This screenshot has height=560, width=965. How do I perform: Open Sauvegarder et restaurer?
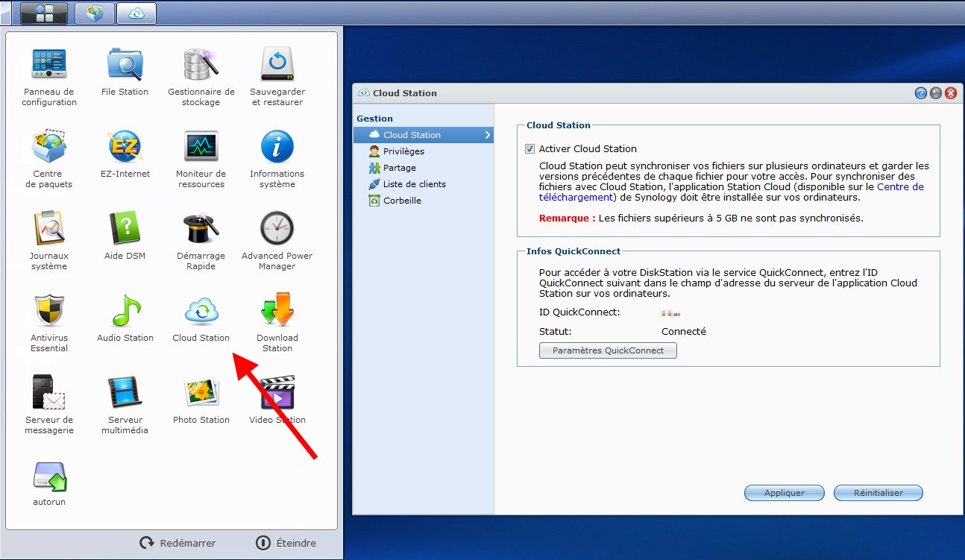coord(277,77)
